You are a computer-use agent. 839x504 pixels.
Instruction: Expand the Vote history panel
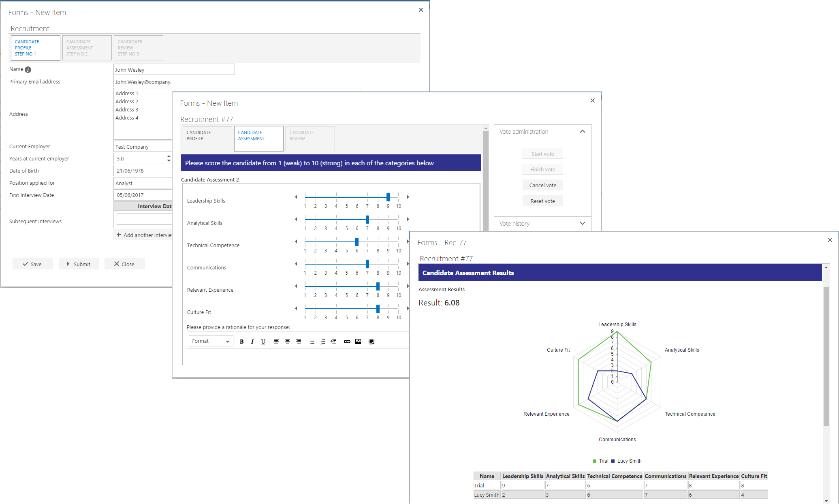(583, 223)
